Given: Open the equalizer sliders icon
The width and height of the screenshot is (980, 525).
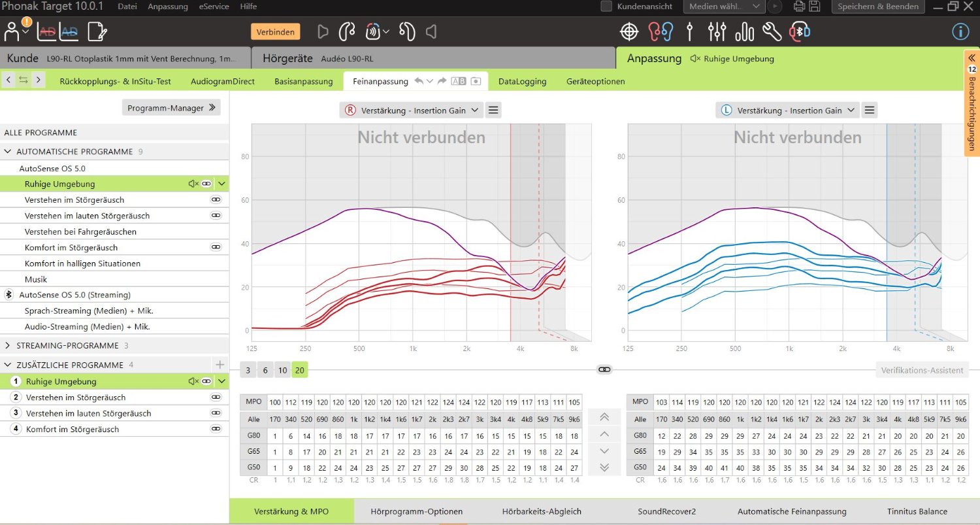Looking at the screenshot, I should (717, 31).
